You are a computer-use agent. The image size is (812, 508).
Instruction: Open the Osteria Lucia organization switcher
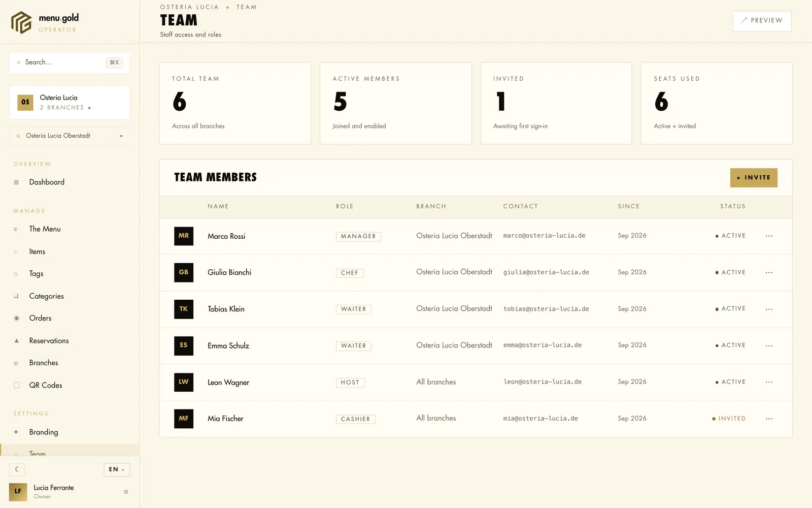tap(70, 102)
